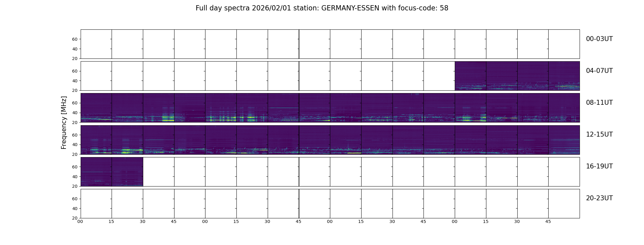The image size is (644, 245).
Task: Click the first '15' x-axis tick label
Action: pyautogui.click(x=111, y=222)
